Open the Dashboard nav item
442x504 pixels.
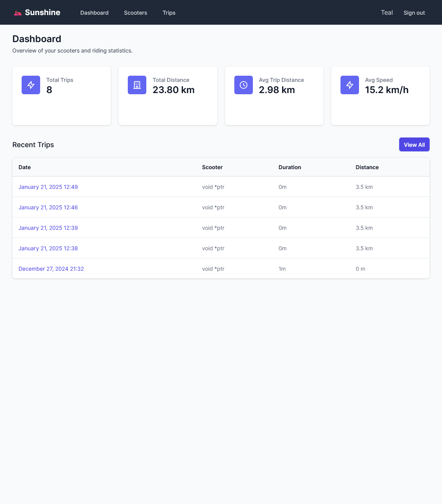tap(94, 13)
